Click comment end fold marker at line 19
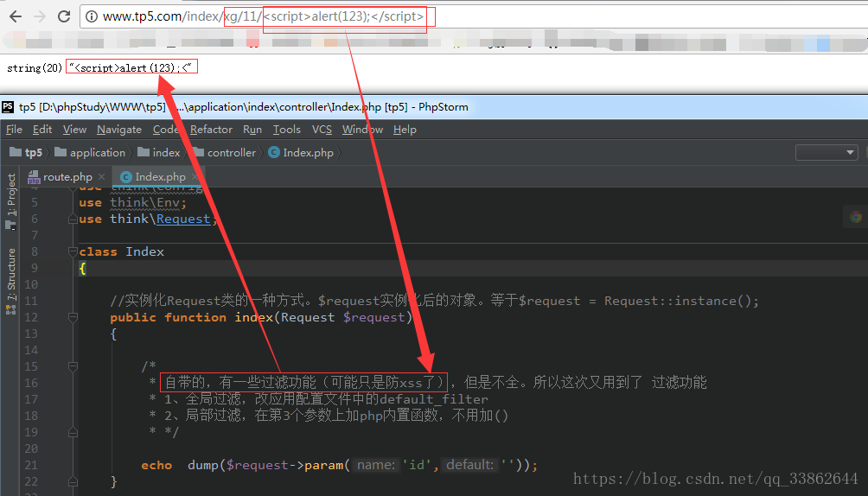The image size is (868, 496). pos(73,432)
